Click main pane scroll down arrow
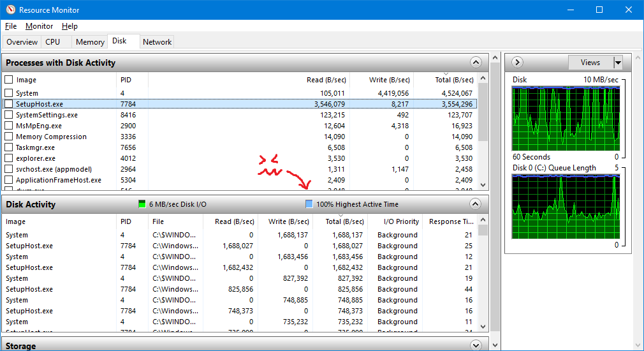Screen dimensions: 644x351 (495, 345)
